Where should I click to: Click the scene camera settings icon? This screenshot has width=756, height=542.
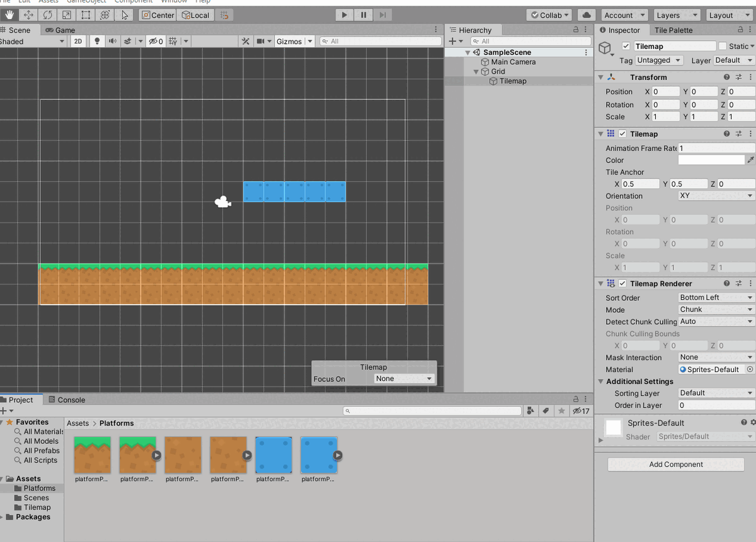tap(261, 42)
